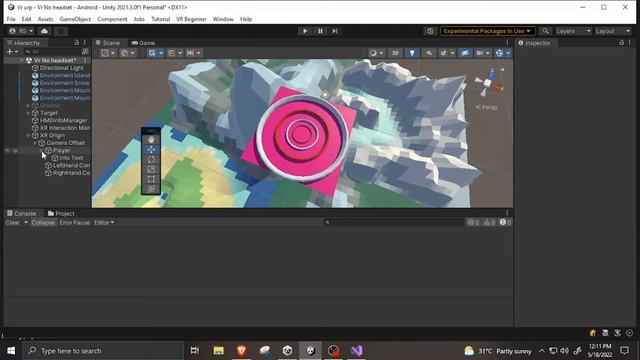Switch to the Game tab
This screenshot has height=360, width=640.
143,43
